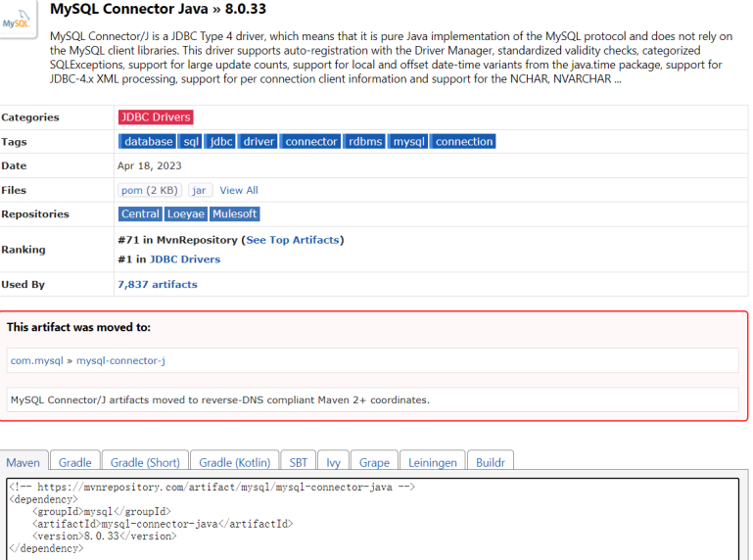Open JDBC Drivers ranking link
The width and height of the screenshot is (753, 560).
(185, 259)
